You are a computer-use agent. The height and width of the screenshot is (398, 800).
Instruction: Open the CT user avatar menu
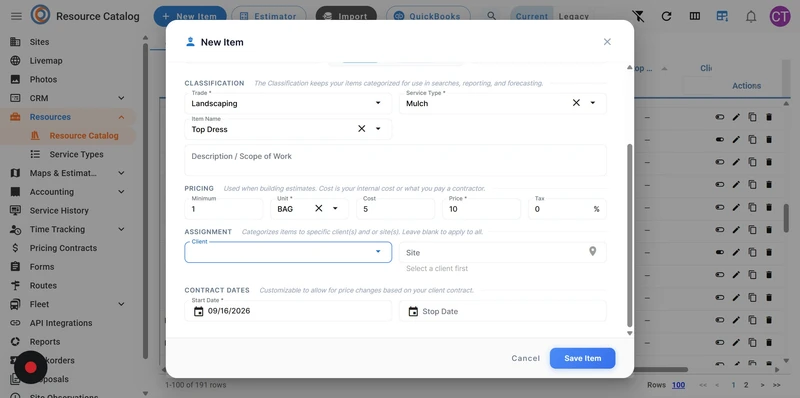tap(780, 16)
